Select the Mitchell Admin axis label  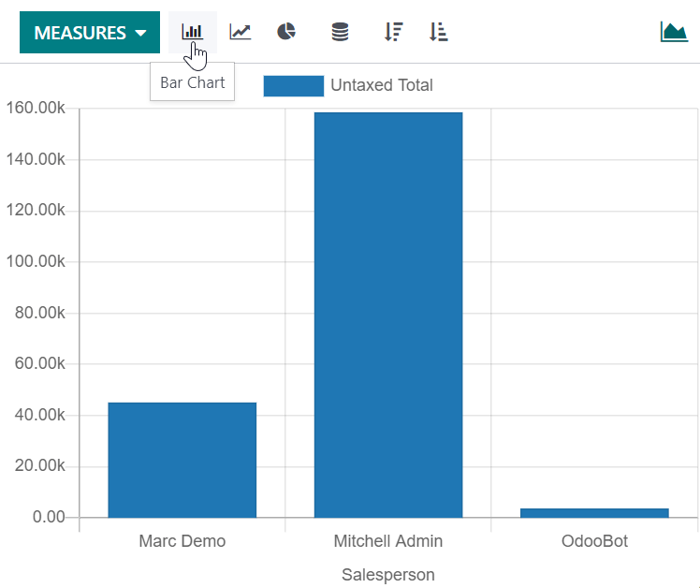tap(388, 541)
